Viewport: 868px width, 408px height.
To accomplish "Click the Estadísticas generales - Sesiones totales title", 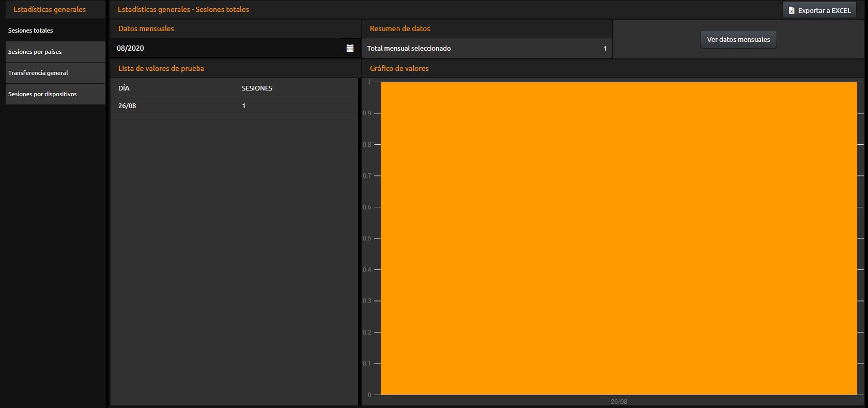I will [x=183, y=9].
